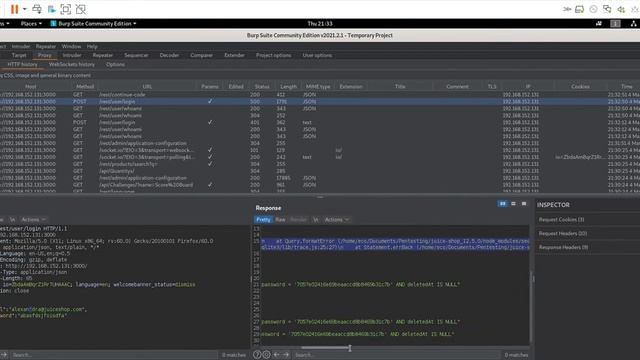Image resolution: width=640 pixels, height=360 pixels.
Task: Select the POST /rest/user/login row with status 401
Action: (x=320, y=122)
